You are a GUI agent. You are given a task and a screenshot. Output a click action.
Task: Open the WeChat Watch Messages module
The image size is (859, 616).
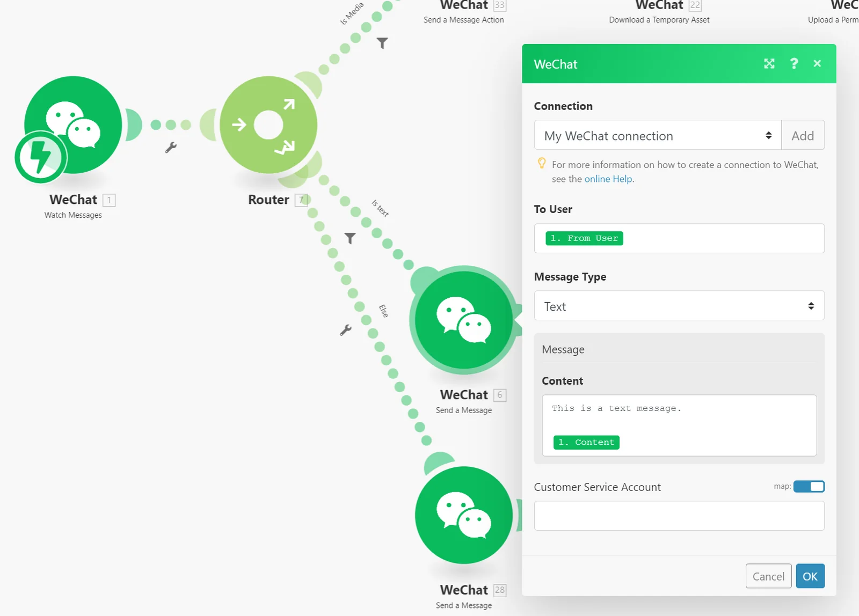[74, 124]
